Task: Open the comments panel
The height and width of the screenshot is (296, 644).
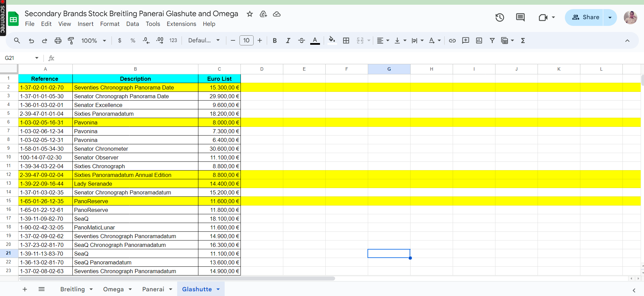Action: pos(520,17)
